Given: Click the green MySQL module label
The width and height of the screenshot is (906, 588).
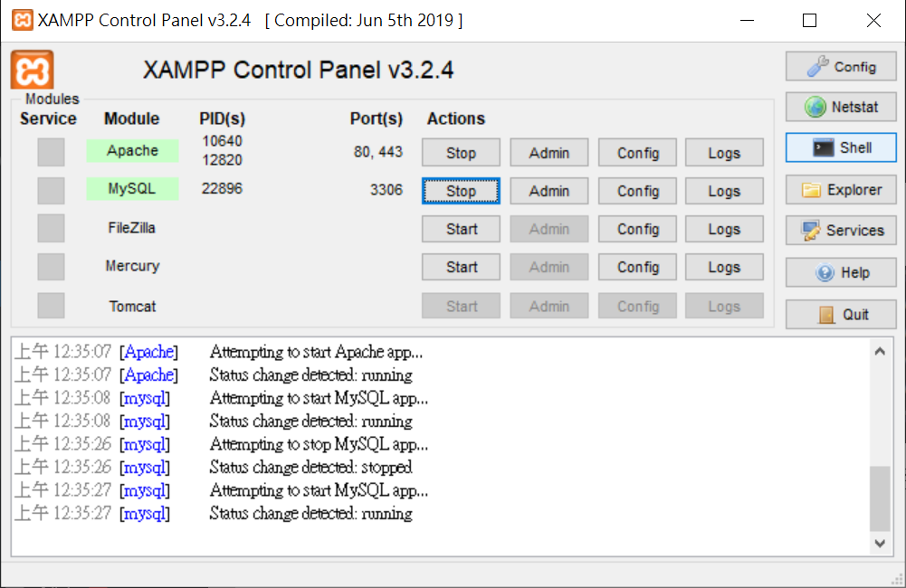Looking at the screenshot, I should (132, 189).
